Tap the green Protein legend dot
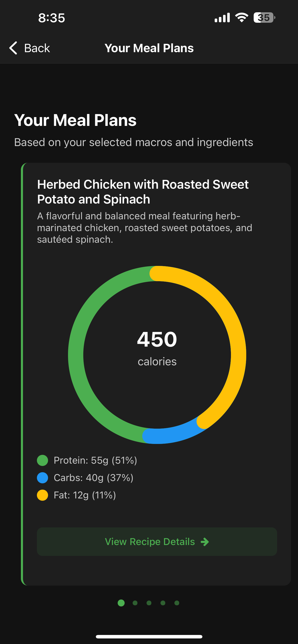Screen dimensions: 298x644 coord(42,460)
